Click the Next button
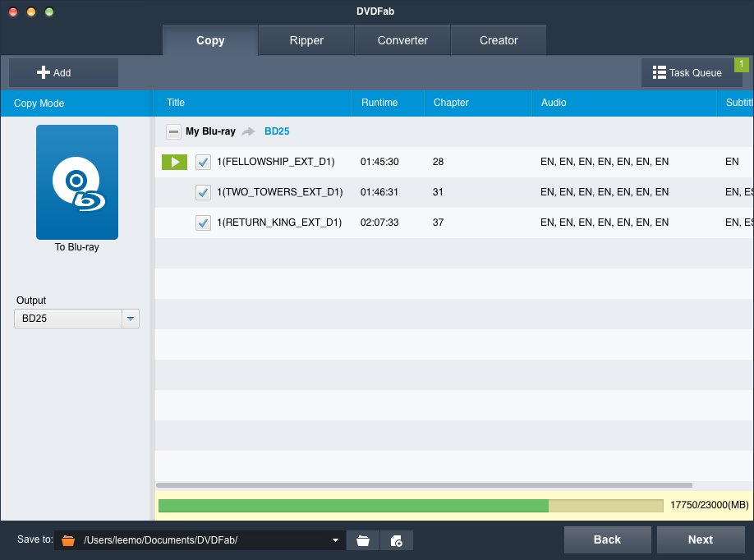Viewport: 754px width, 560px height. pos(701,539)
